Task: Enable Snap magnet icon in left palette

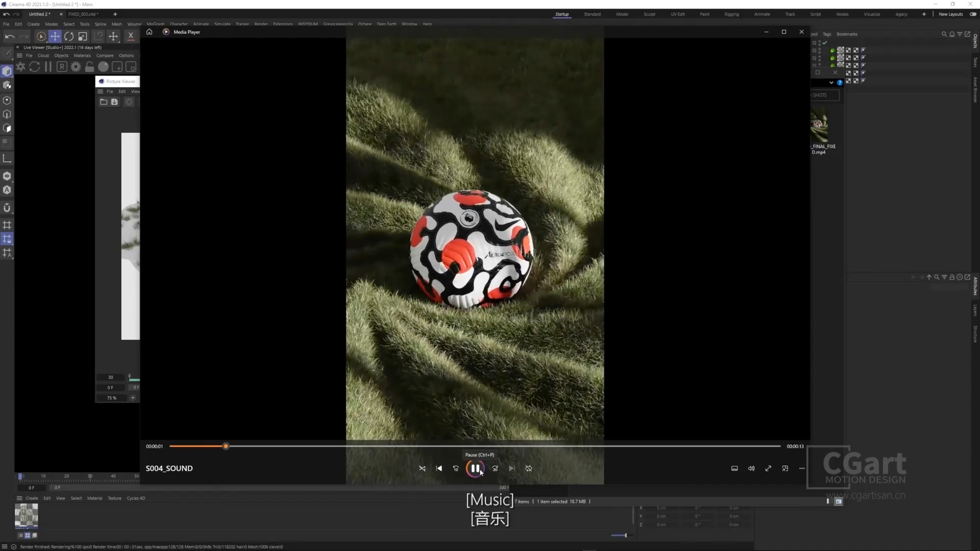Action: [x=7, y=208]
